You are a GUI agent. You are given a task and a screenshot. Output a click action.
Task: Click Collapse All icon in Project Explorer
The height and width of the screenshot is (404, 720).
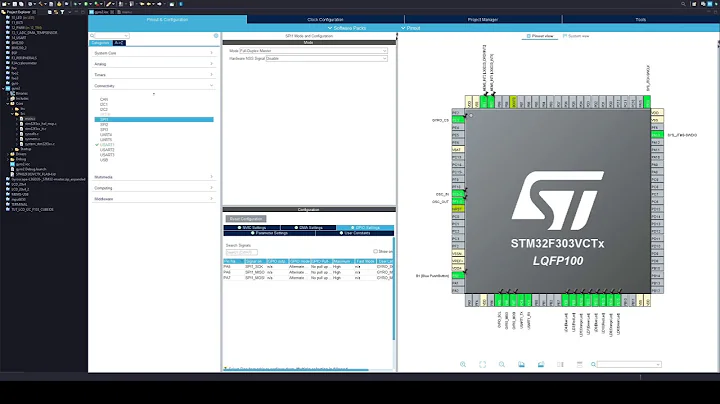click(x=50, y=12)
